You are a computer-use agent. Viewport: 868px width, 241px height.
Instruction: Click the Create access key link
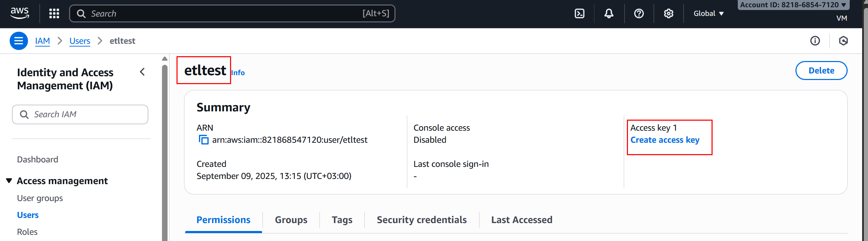tap(665, 140)
